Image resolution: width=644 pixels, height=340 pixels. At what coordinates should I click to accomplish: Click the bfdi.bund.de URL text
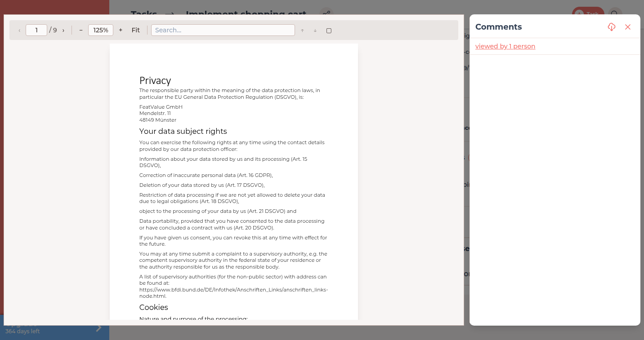pos(233,293)
